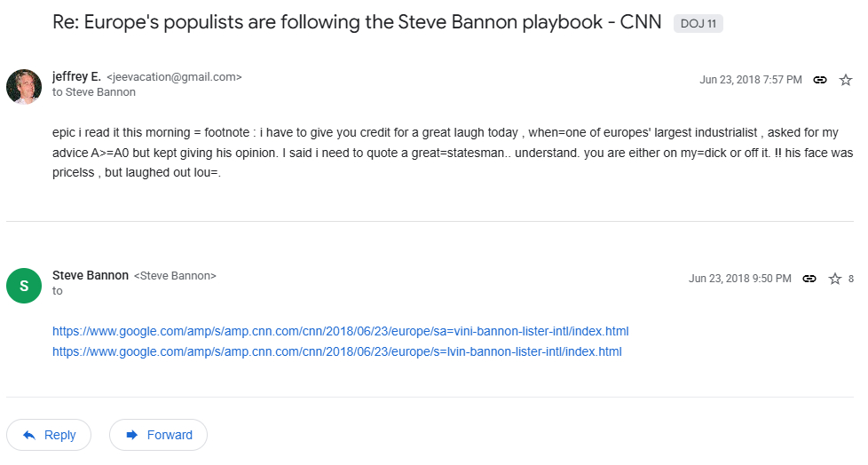Screen dimensions: 868x465
Task: Expand recipient details on Steve Bannon's message
Action: [58, 291]
